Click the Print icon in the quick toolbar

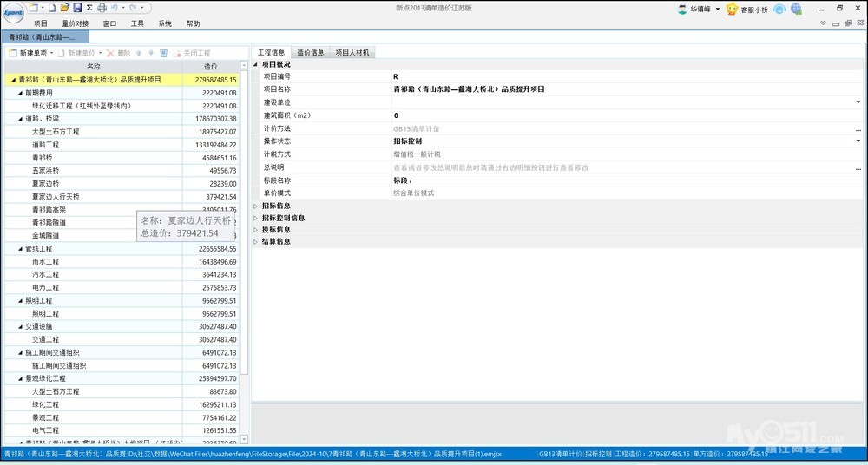(x=102, y=8)
